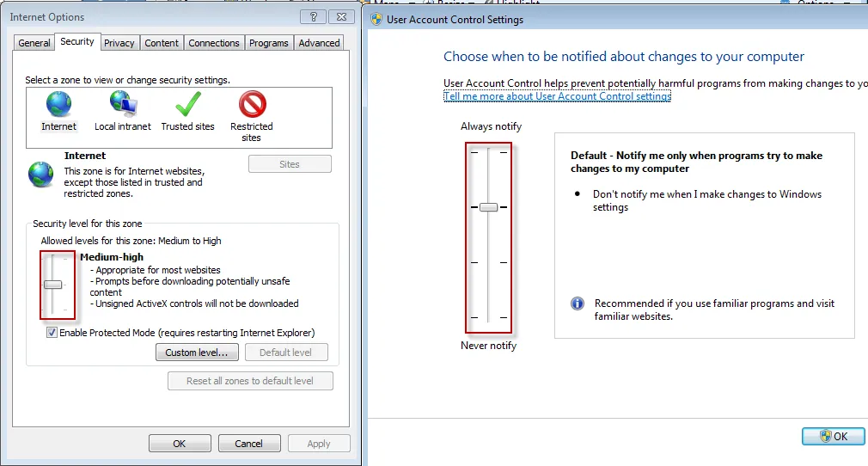The height and width of the screenshot is (466, 868).
Task: Click the Apply button
Action: tap(319, 444)
